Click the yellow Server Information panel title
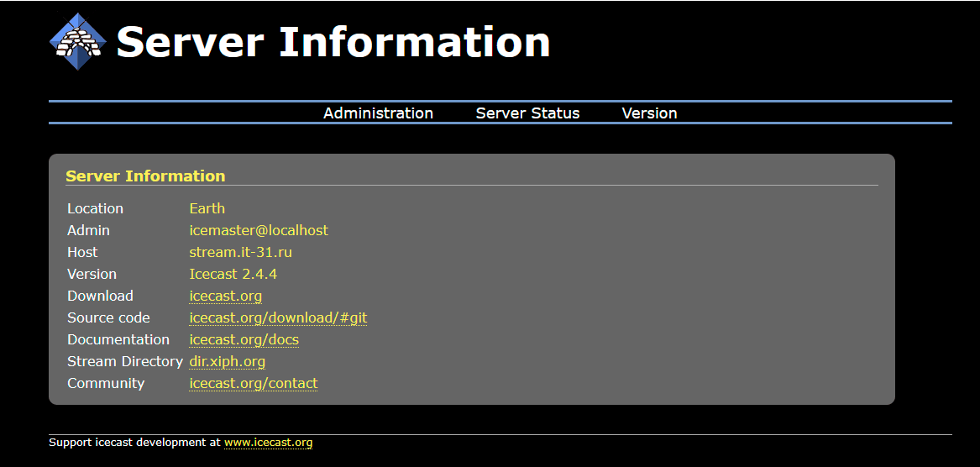980x467 pixels. point(145,176)
